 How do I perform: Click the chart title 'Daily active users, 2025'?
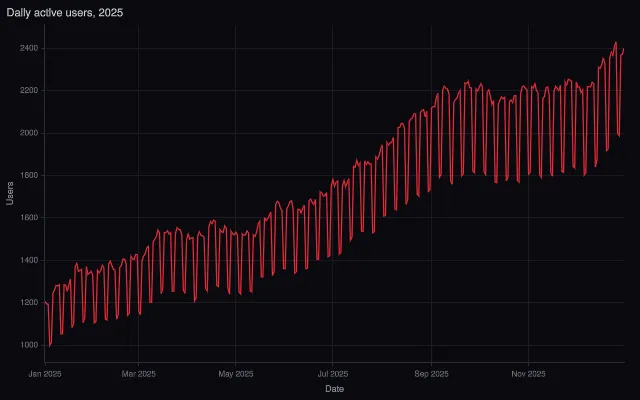tap(64, 13)
